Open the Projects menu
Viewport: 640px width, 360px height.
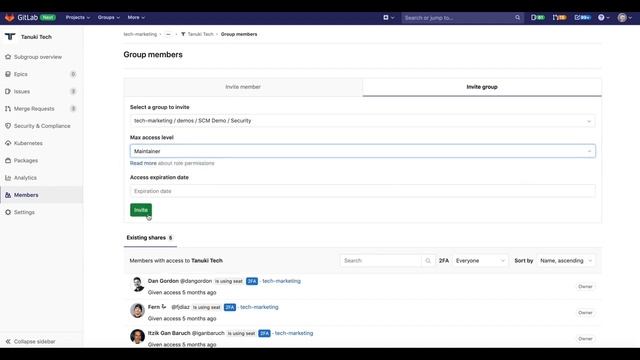[78, 18]
